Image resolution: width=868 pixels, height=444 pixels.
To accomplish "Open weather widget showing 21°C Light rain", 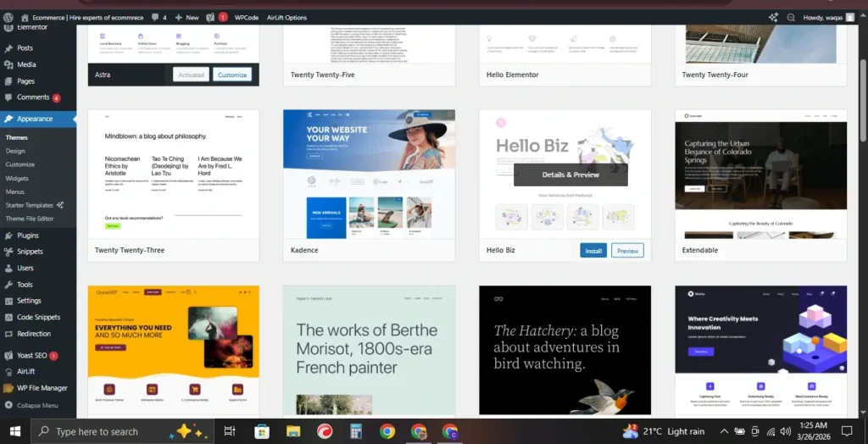I will [665, 431].
